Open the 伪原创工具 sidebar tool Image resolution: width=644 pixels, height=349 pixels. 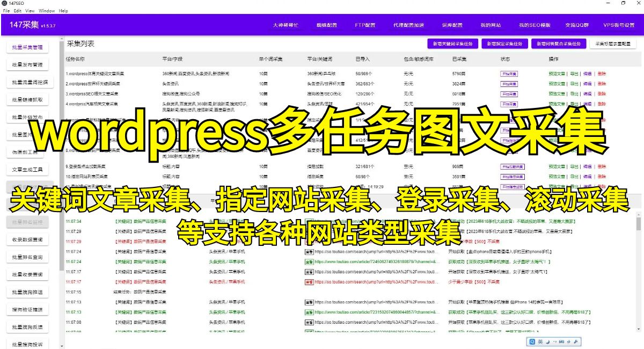pos(28,152)
